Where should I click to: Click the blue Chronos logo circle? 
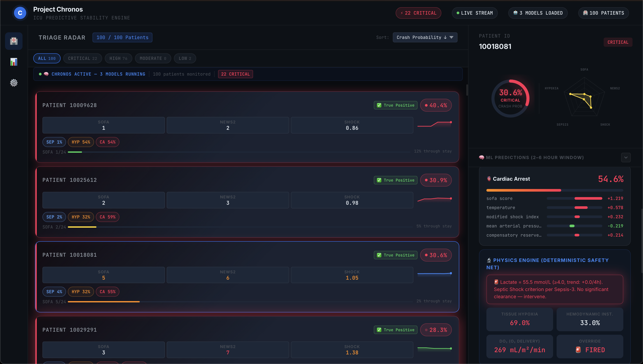click(x=20, y=13)
